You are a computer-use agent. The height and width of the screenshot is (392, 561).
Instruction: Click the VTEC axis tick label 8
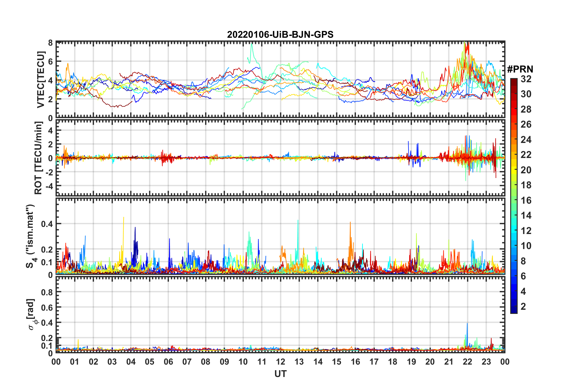(50, 43)
